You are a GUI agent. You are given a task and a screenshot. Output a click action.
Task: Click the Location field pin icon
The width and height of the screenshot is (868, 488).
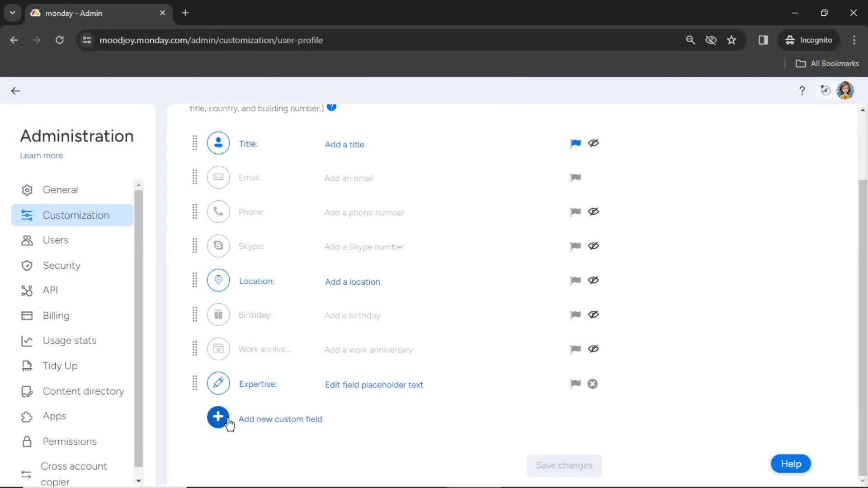tap(218, 280)
